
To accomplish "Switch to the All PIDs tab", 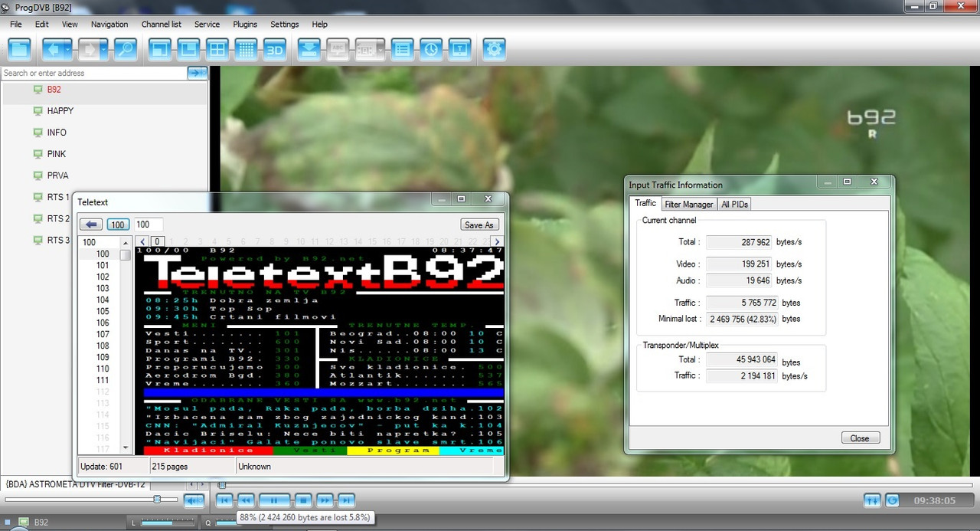I will pos(735,204).
